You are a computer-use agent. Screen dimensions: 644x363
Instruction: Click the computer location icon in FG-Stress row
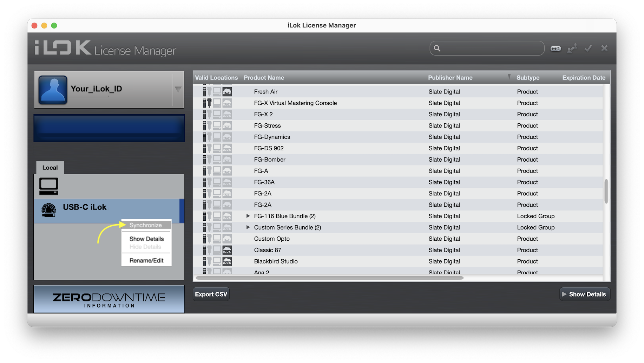[217, 125]
